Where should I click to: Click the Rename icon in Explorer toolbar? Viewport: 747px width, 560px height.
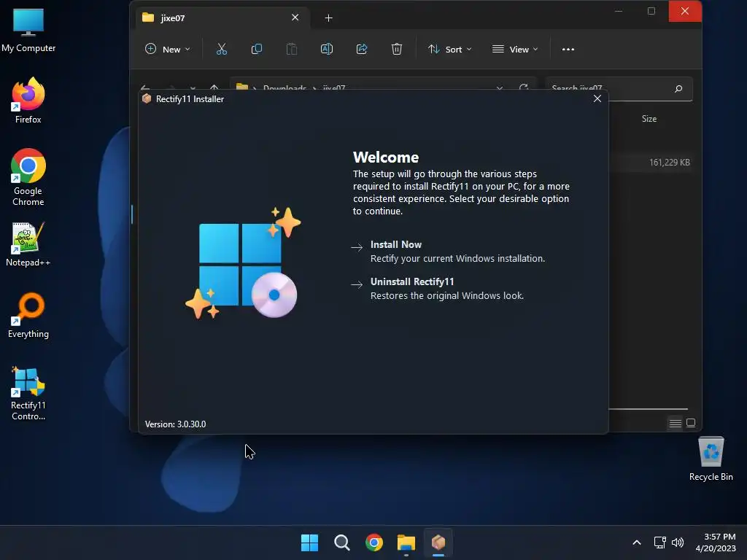[327, 49]
